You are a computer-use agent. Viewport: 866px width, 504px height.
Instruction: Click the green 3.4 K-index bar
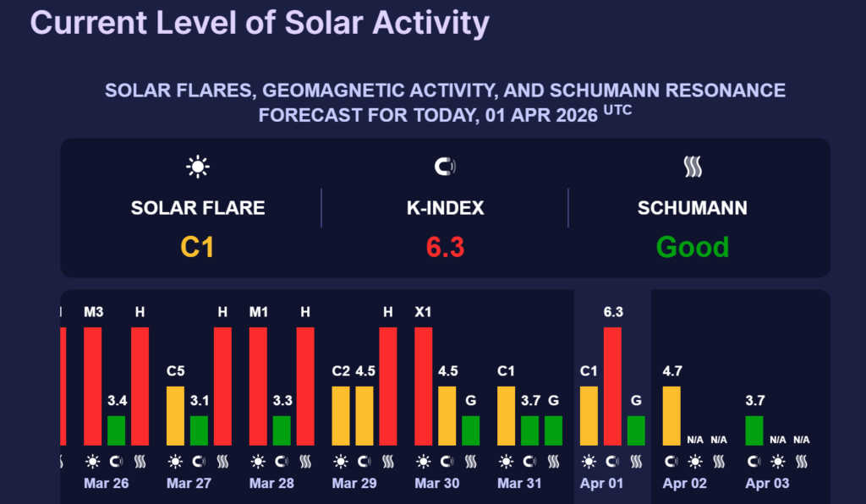click(x=116, y=430)
